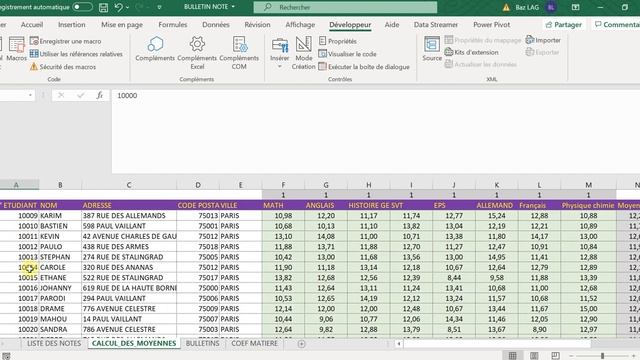Image resolution: width=640 pixels, height=360 pixels.
Task: Click the MATH column heading cell
Action: (x=283, y=205)
